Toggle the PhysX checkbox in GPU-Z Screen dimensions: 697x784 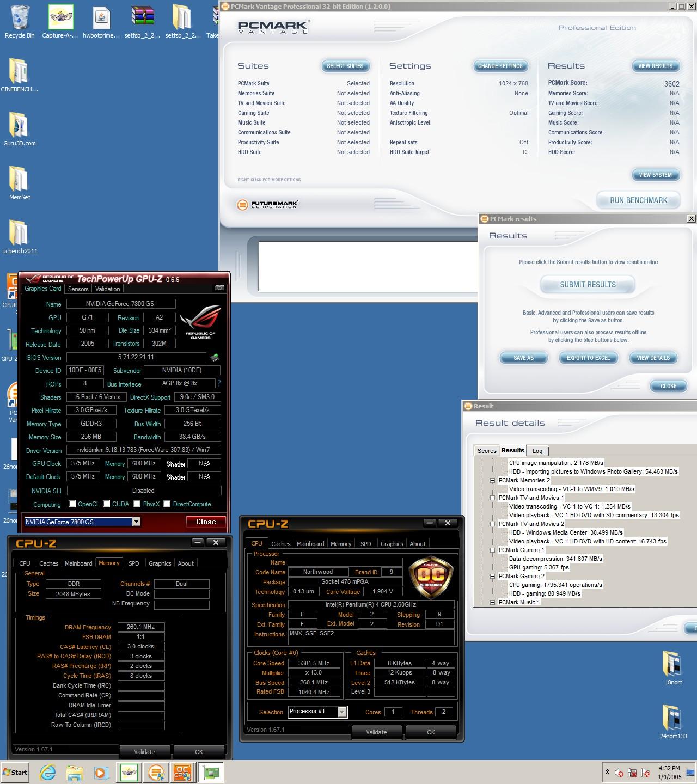pos(137,504)
